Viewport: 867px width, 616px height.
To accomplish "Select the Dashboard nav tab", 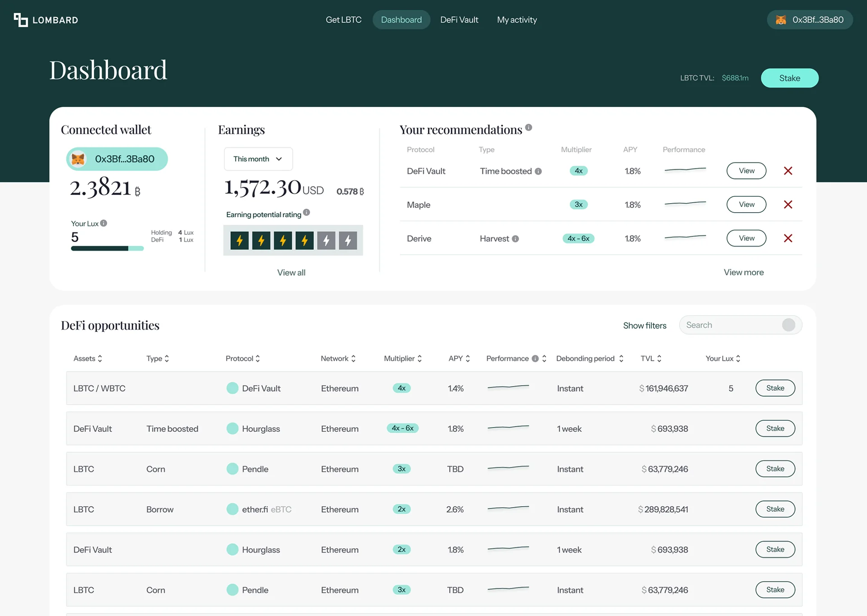I will pyautogui.click(x=401, y=20).
